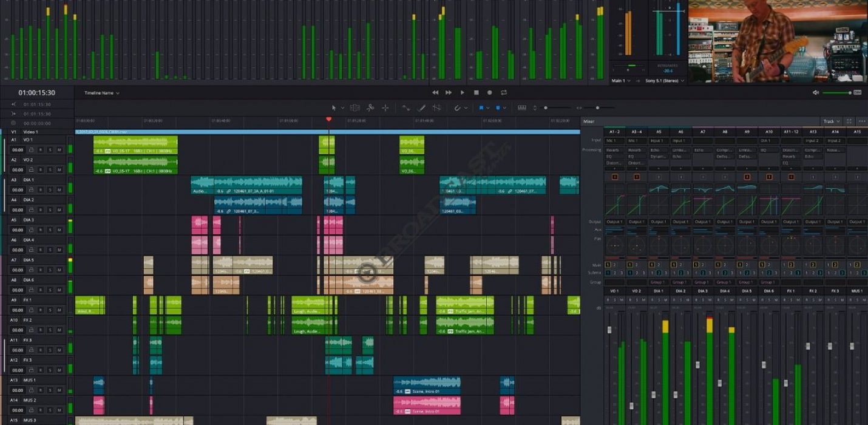Click the Mic 1 input button on channel A1-2
The height and width of the screenshot is (425, 868).
614,140
